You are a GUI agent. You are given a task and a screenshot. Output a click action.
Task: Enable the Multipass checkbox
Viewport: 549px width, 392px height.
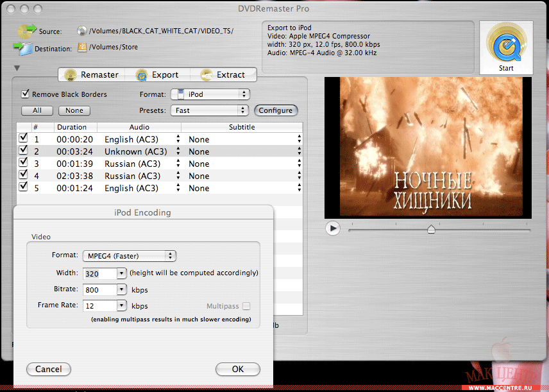246,306
